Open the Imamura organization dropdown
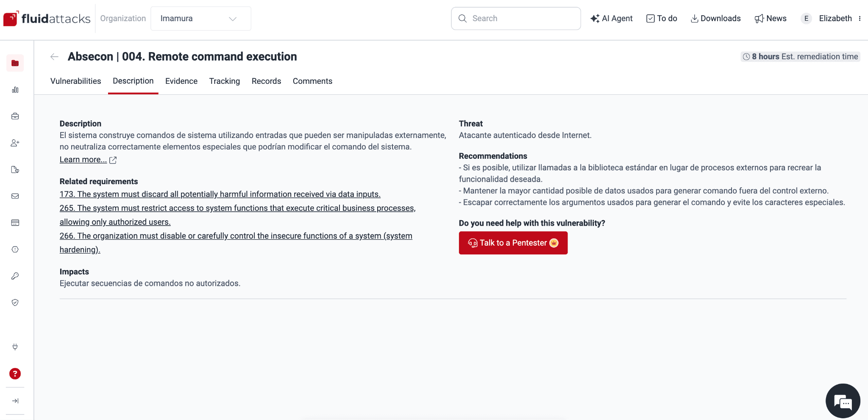Image resolution: width=868 pixels, height=420 pixels. (201, 19)
